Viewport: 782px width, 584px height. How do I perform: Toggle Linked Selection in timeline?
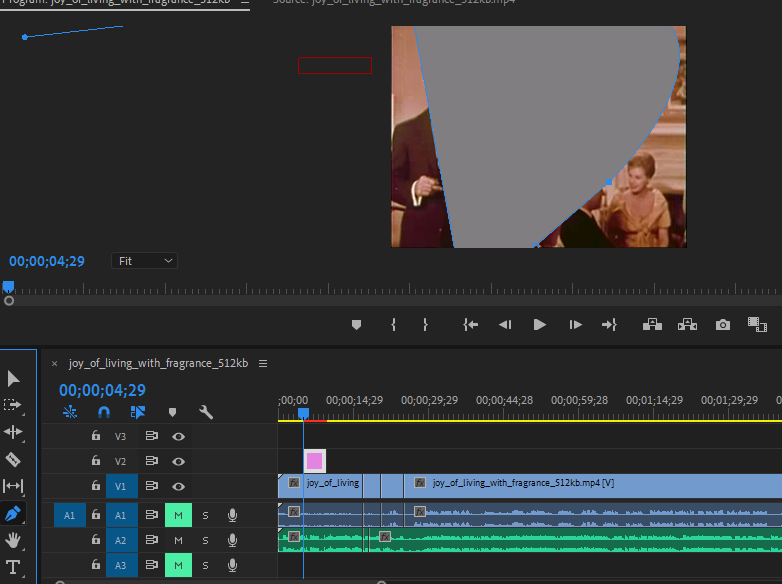(138, 412)
